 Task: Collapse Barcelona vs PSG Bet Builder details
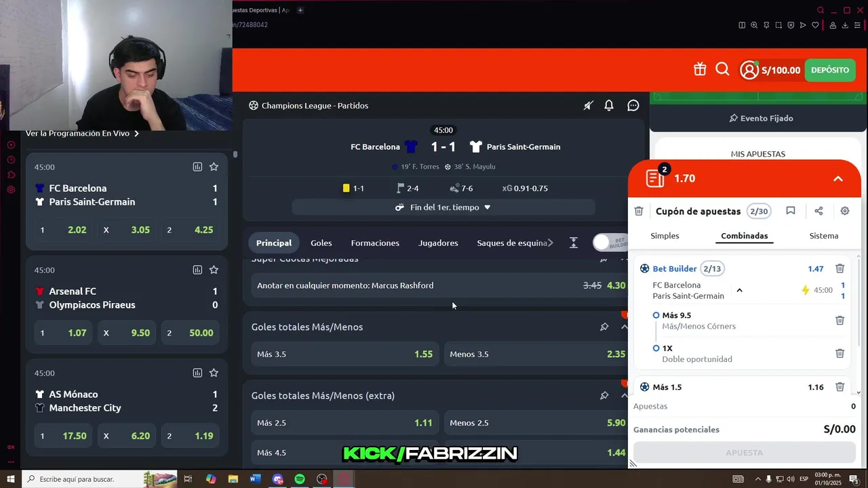pyautogui.click(x=740, y=290)
